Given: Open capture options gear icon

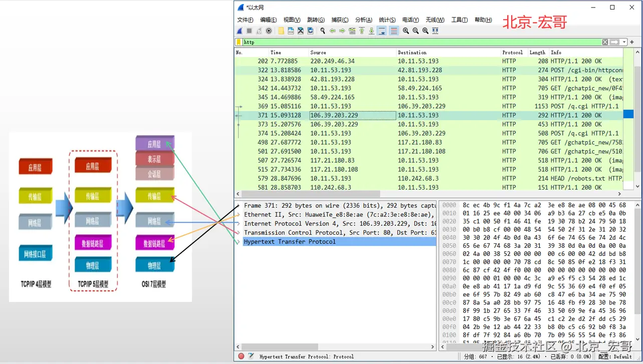Looking at the screenshot, I should click(x=269, y=31).
